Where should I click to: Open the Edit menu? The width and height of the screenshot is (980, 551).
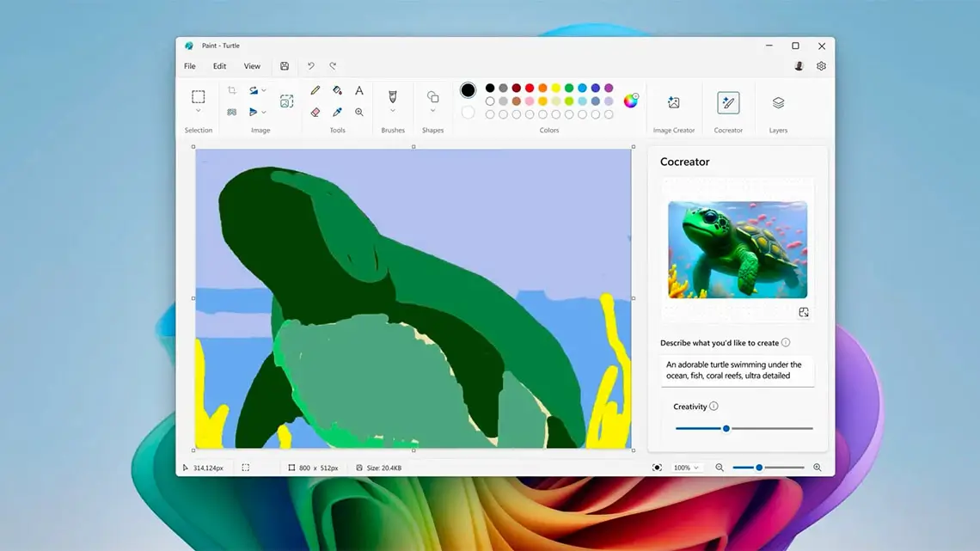pos(219,66)
